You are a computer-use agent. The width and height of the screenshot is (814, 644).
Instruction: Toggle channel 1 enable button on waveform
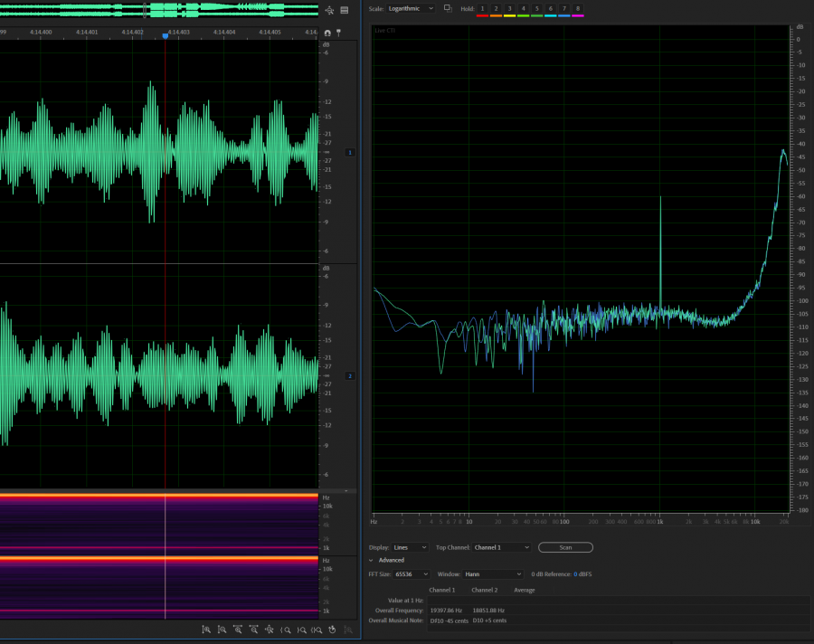point(350,152)
